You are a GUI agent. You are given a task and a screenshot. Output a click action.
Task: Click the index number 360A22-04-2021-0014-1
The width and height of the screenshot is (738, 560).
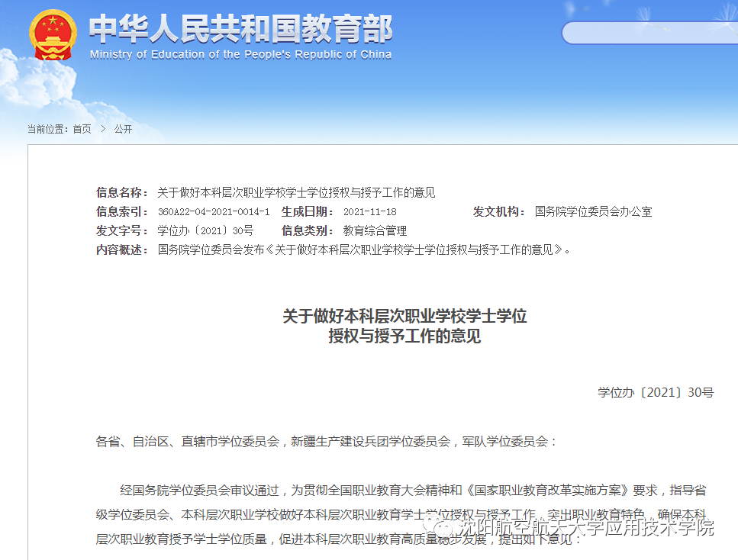[214, 212]
